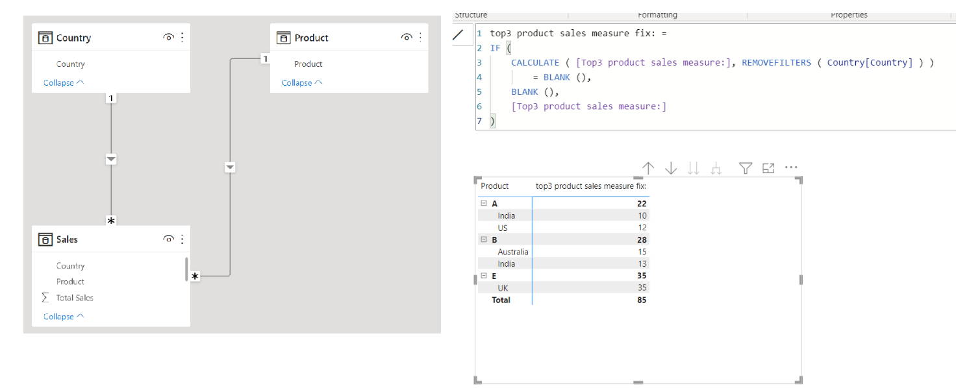Toggle visibility eye on Country table

click(x=168, y=38)
